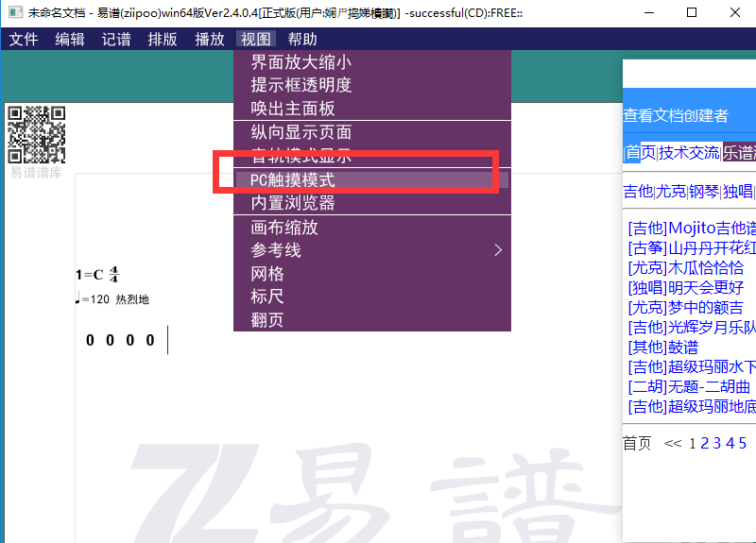Go to 首页 in pagination
The width and height of the screenshot is (756, 543).
(x=637, y=443)
